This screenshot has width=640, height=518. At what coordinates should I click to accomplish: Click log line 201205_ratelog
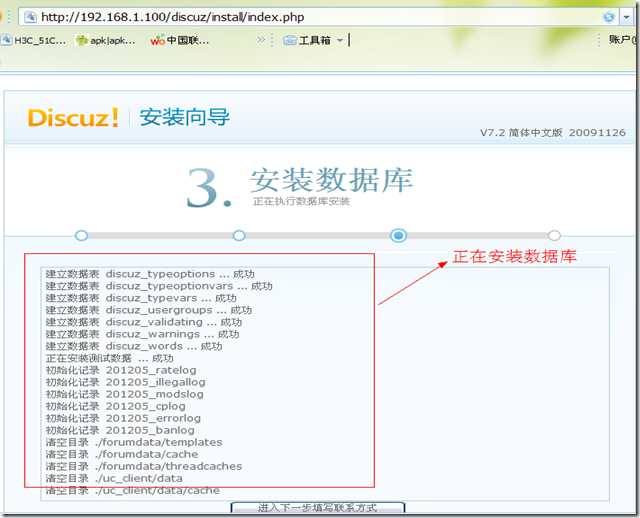[x=121, y=370]
